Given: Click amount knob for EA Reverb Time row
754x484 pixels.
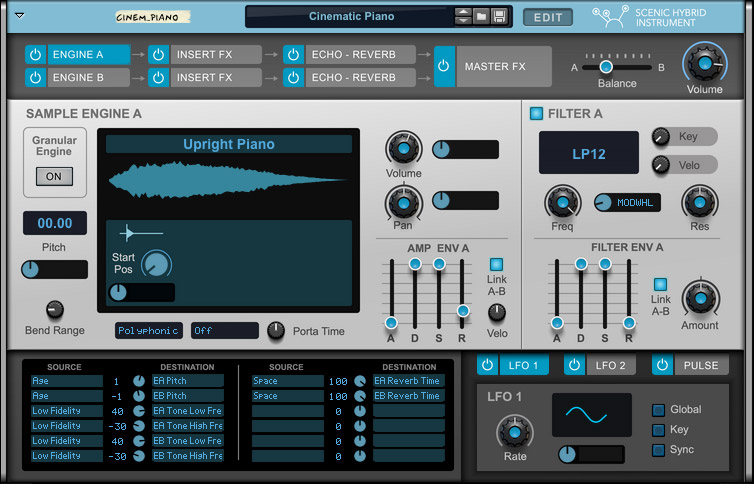Looking at the screenshot, I should point(360,381).
